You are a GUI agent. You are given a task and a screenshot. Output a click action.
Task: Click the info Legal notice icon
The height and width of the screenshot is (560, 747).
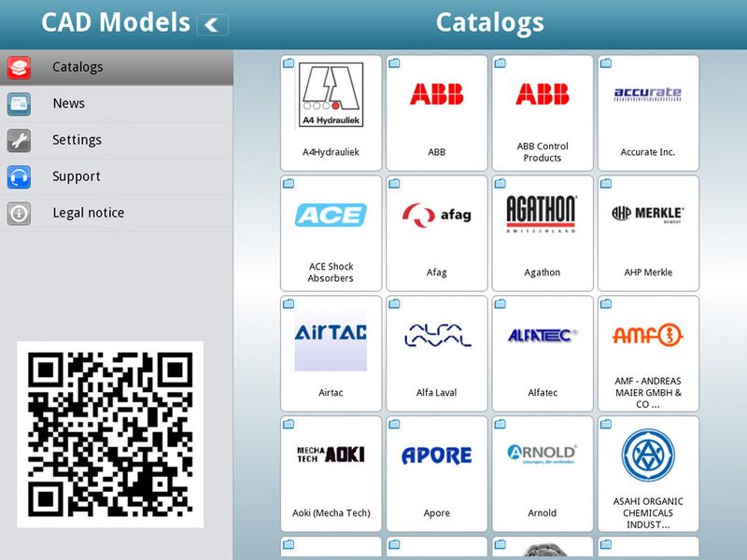pos(19,214)
